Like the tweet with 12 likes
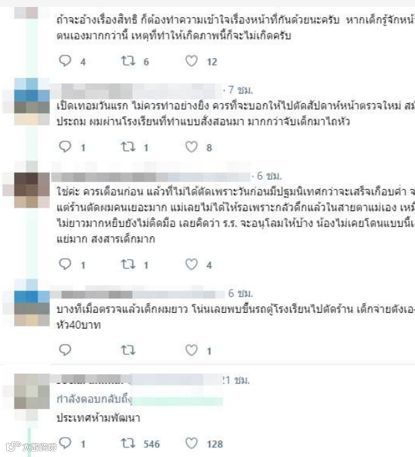The image size is (415, 457). pos(191,61)
